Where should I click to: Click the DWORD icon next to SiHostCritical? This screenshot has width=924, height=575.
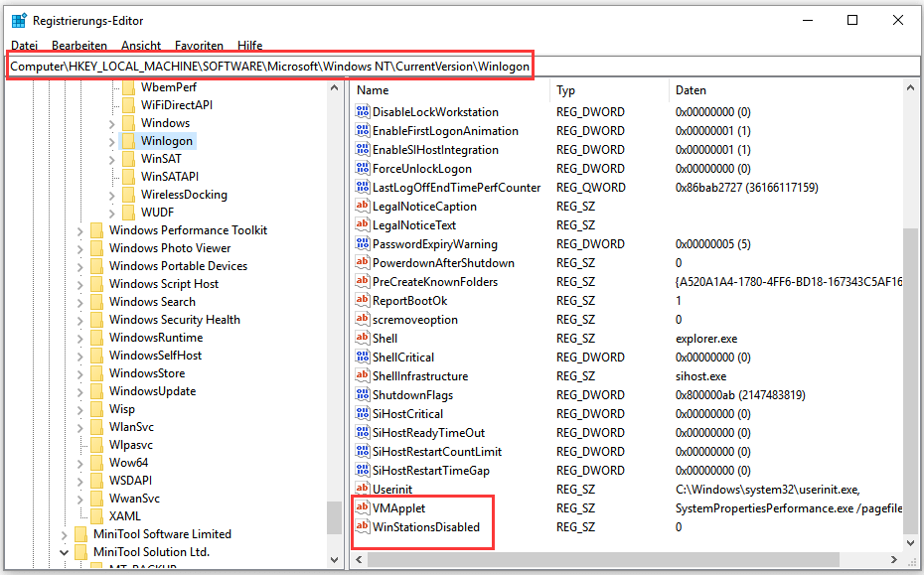[x=364, y=413]
